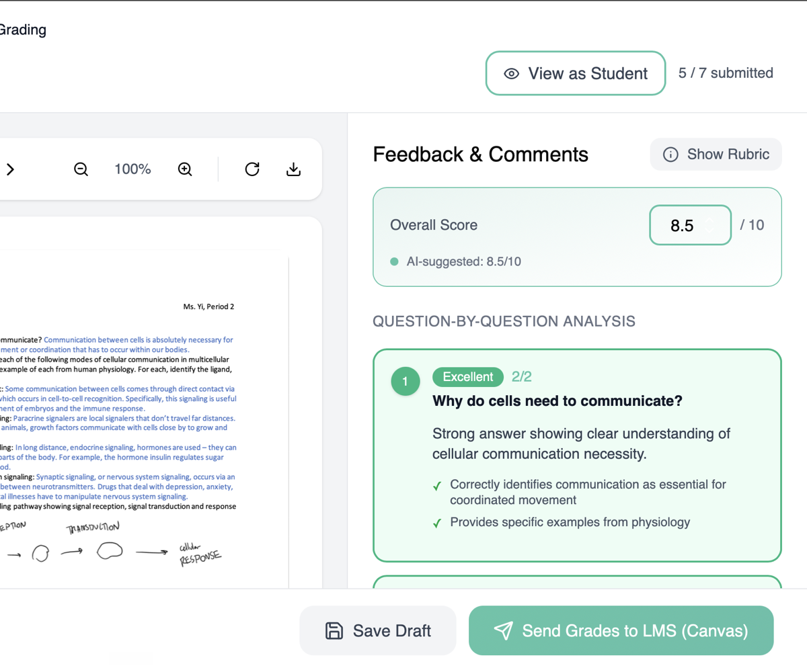Click "Correctly identifies communication as essential" item
807x672 pixels.
588,492
